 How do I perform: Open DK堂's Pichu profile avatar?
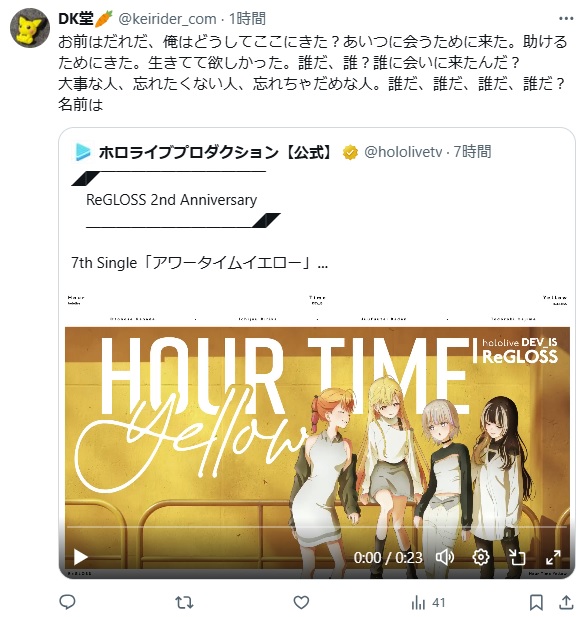click(x=30, y=28)
